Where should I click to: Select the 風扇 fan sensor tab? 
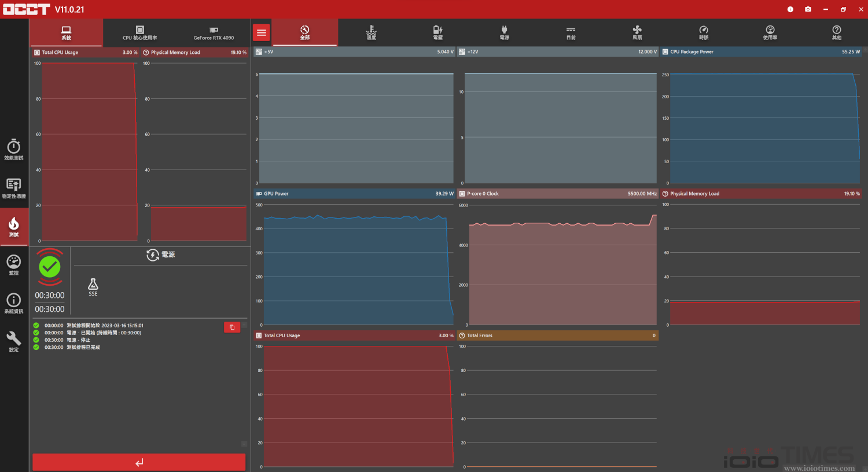(x=637, y=32)
